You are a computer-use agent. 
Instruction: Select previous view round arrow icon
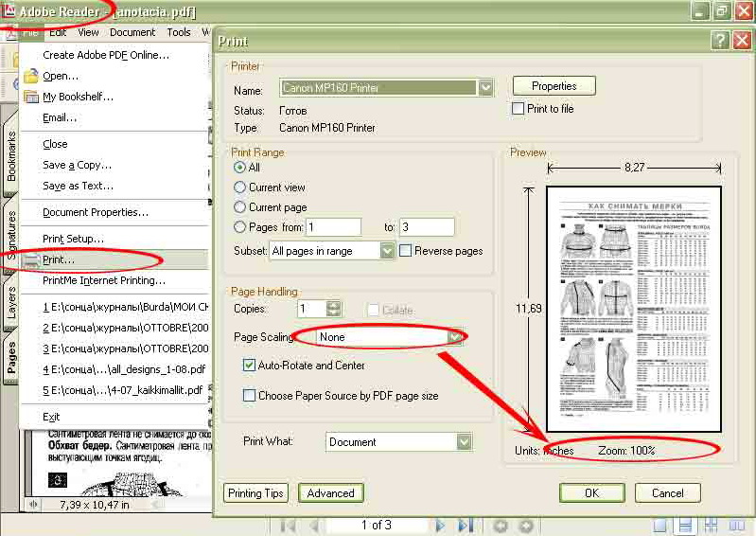pos(500,526)
